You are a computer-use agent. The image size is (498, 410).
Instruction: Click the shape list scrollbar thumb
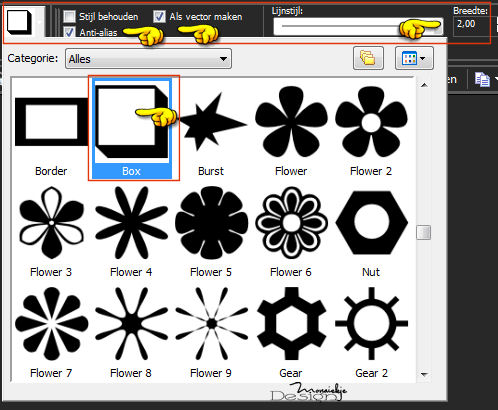[423, 232]
